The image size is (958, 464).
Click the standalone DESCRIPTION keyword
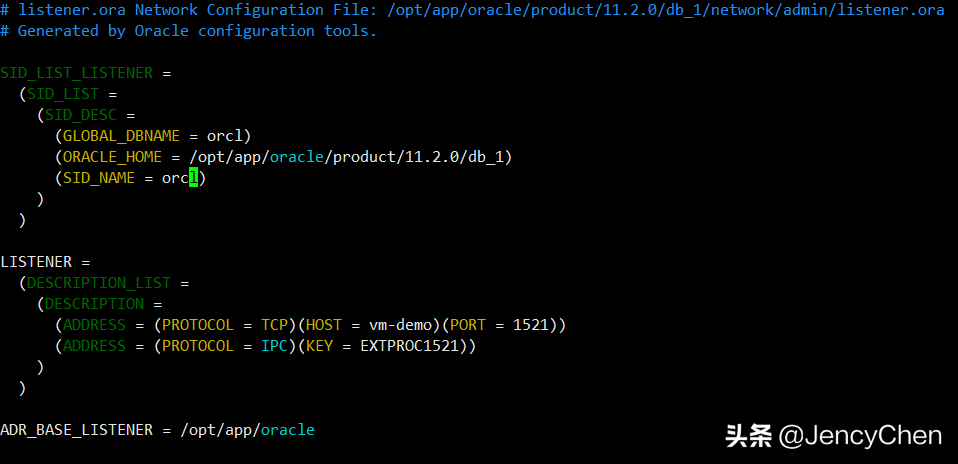pyautogui.click(x=94, y=304)
